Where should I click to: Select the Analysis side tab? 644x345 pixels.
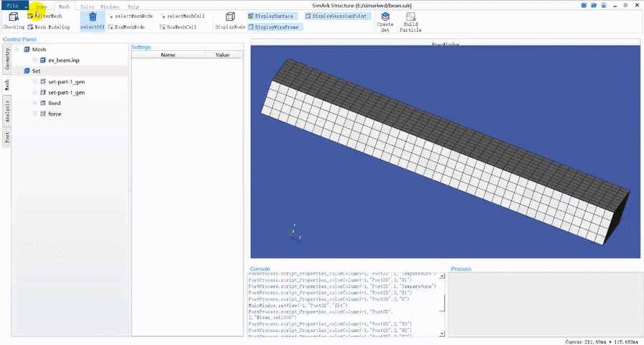point(7,111)
